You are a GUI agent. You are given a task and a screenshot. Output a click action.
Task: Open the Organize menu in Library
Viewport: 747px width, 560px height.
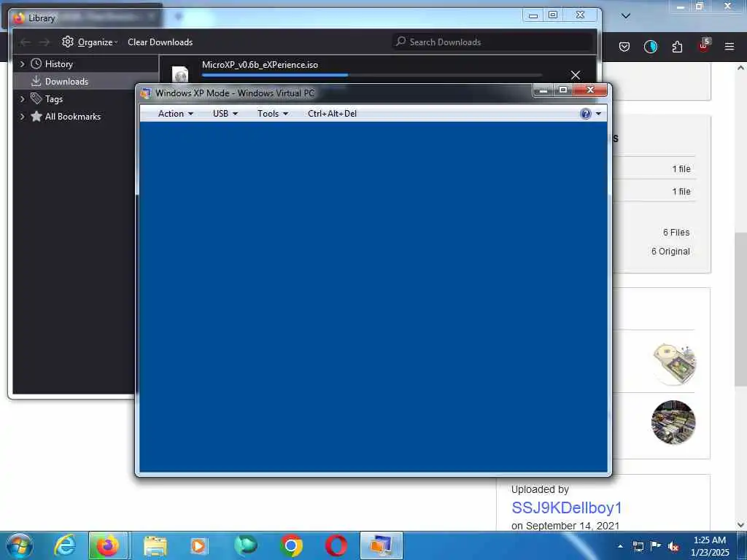tap(90, 42)
